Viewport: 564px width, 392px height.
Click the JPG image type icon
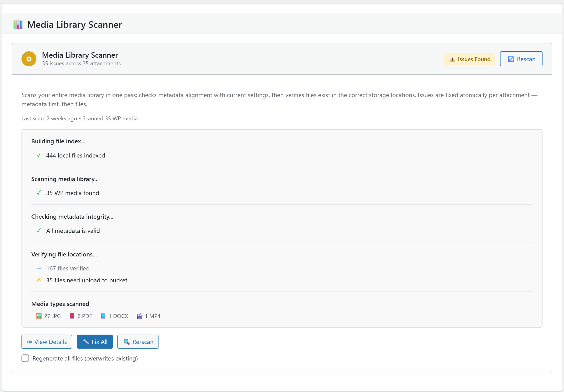(x=39, y=316)
